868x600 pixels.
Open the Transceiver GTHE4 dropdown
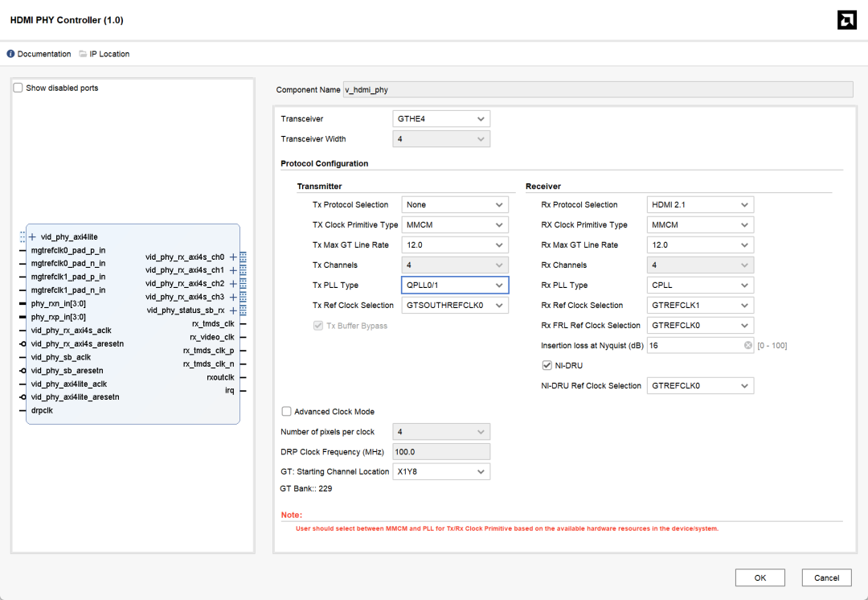pos(440,119)
